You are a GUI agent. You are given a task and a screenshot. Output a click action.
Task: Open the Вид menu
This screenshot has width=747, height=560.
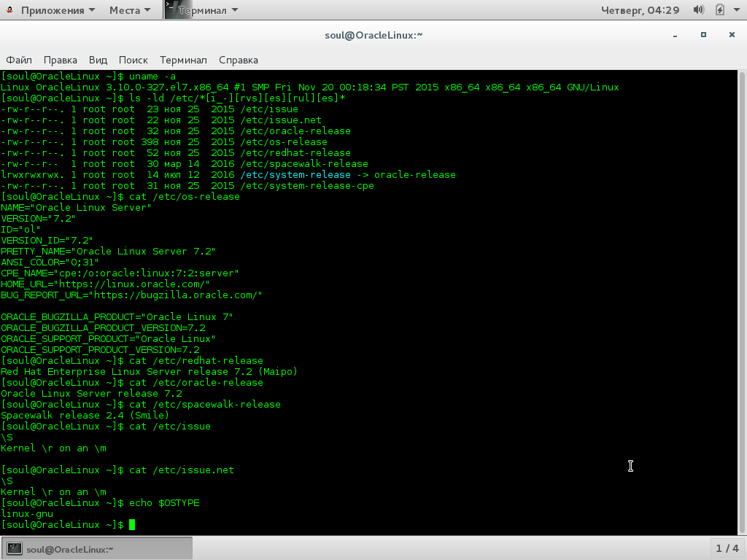(x=98, y=60)
